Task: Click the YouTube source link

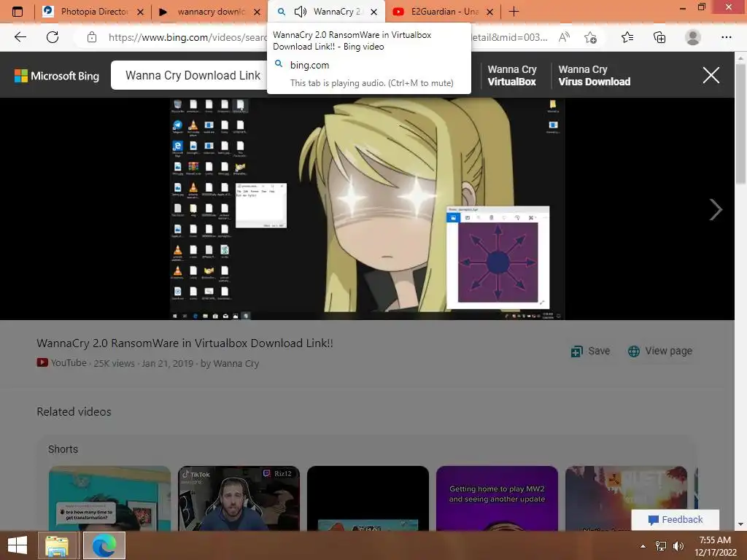Action: click(62, 363)
